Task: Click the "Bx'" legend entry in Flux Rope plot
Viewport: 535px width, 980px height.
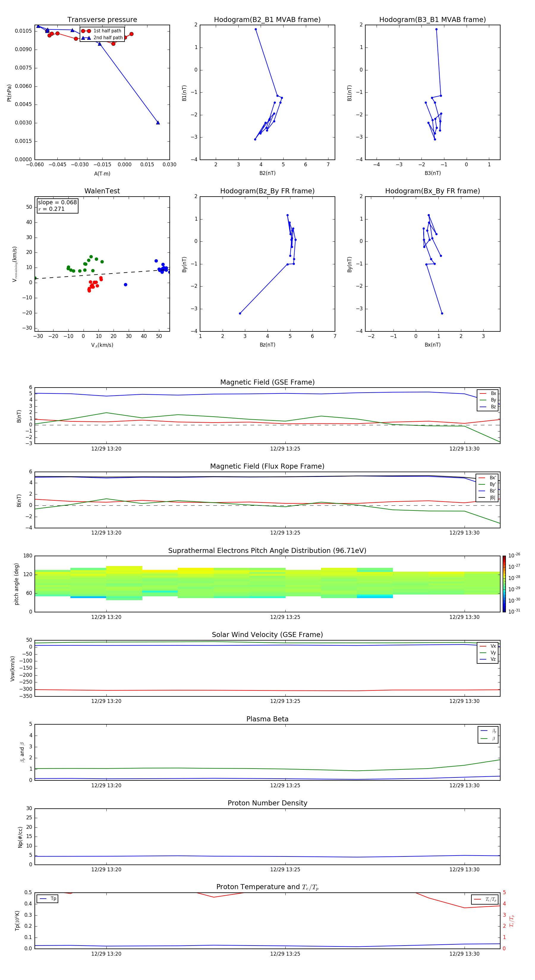Action: click(x=487, y=478)
